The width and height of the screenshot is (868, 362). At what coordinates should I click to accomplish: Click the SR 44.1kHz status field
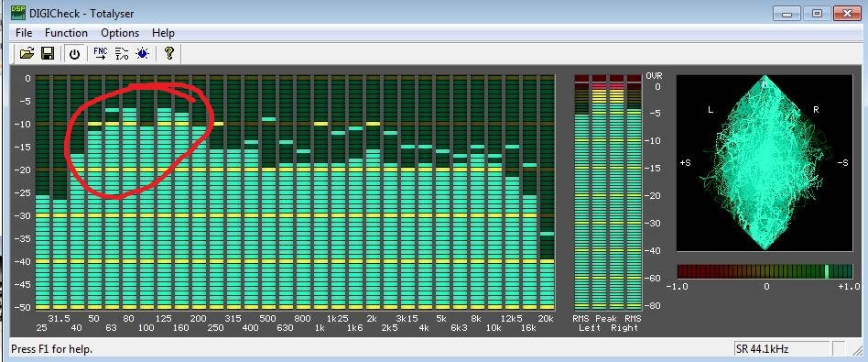[782, 349]
